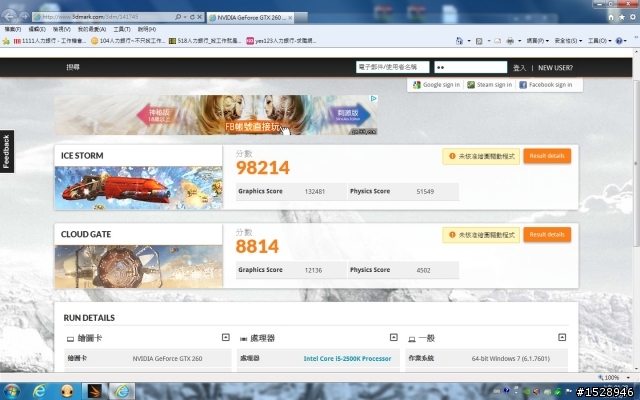Image resolution: width=640 pixels, height=400 pixels.
Task: Click the command bar Feeds icon
Action: [479, 41]
